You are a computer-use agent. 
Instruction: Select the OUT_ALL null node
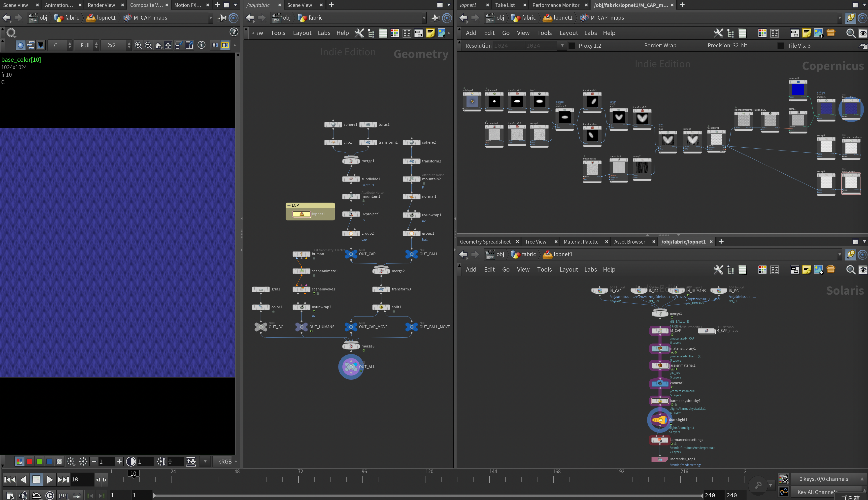pos(351,367)
